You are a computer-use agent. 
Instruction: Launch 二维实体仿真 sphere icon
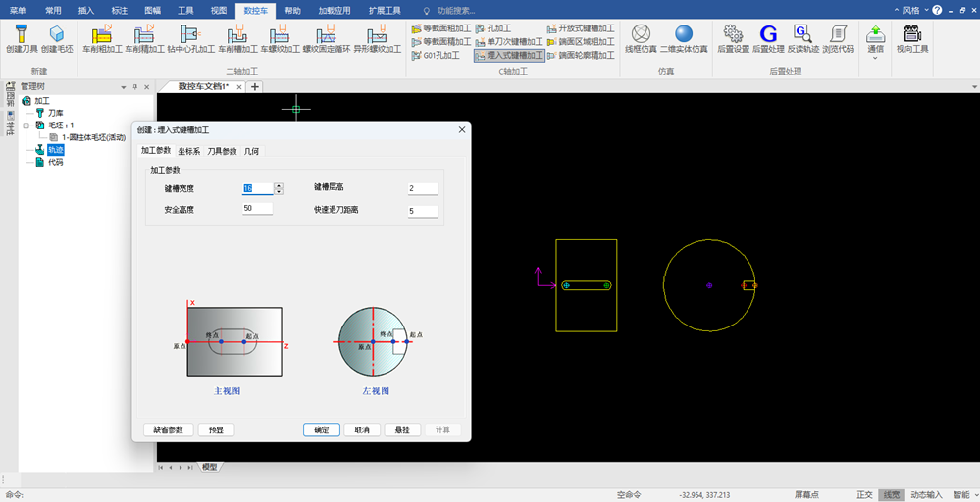(684, 33)
